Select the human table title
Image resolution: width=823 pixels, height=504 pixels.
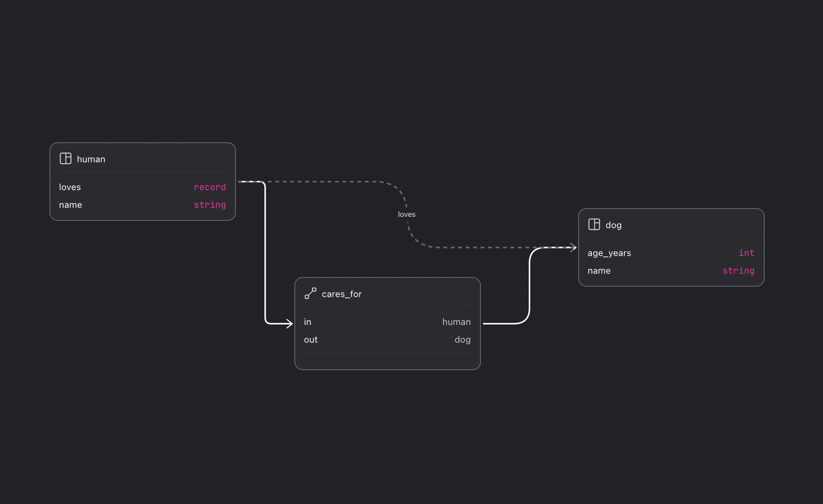click(91, 159)
